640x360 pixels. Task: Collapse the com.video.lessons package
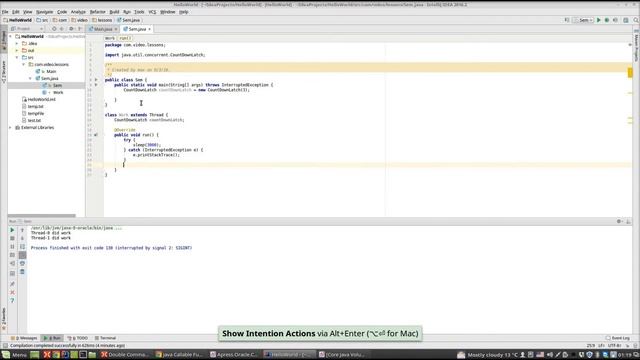[x=24, y=64]
